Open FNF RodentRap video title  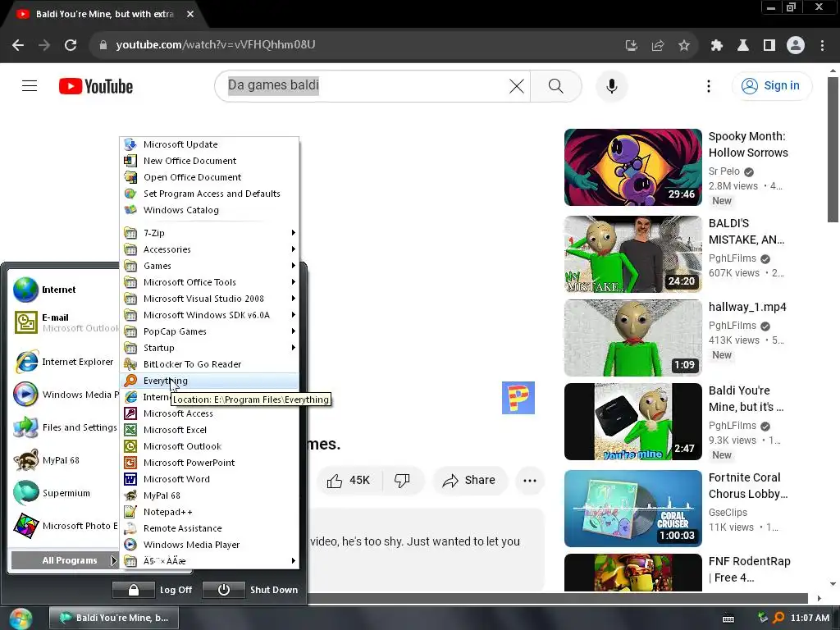(x=750, y=569)
